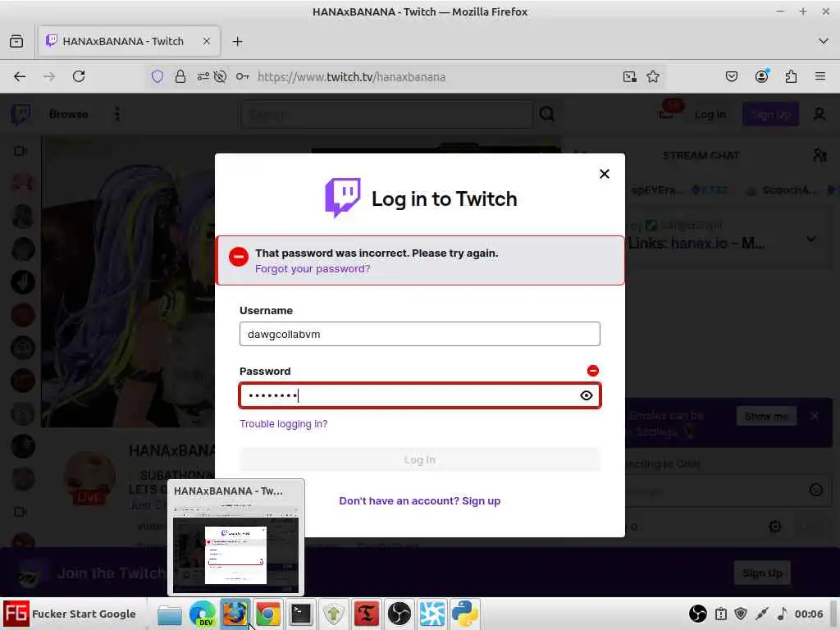840x630 pixels.
Task: Open the chat settings gear
Action: [x=774, y=527]
